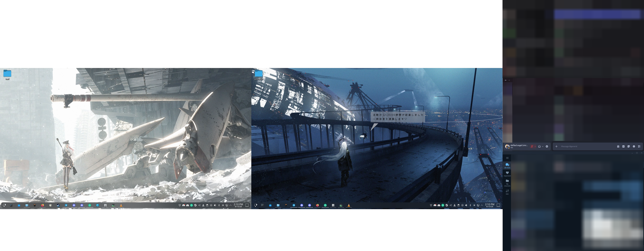Click Show Desktop on the left monitor taskbar

[x=247, y=205]
